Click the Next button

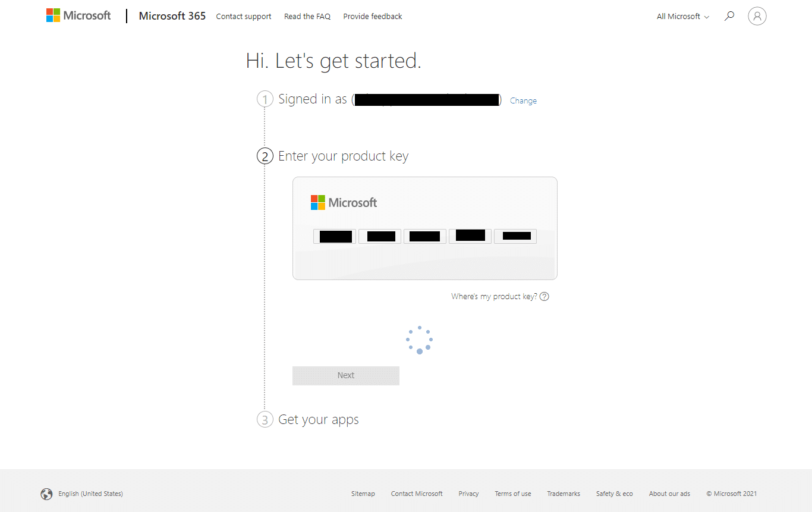tap(346, 375)
